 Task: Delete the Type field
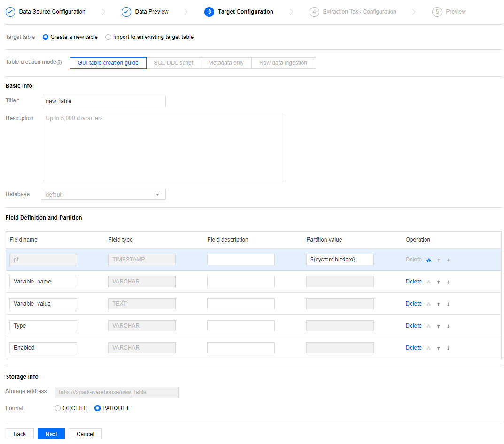coord(413,325)
